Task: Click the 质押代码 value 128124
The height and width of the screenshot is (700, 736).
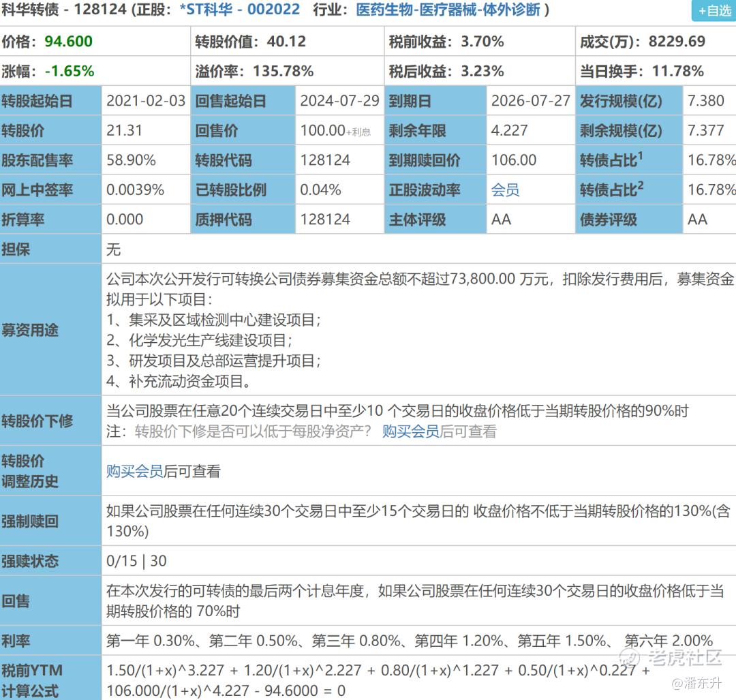Action: (325, 219)
